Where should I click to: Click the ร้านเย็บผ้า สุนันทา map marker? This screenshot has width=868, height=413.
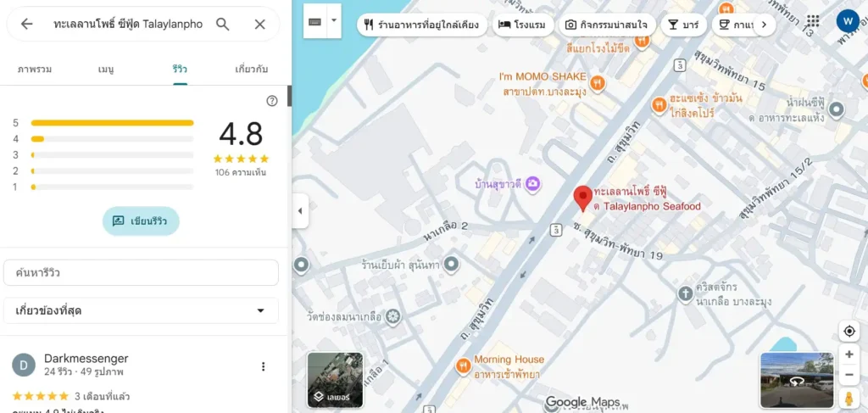[452, 265]
